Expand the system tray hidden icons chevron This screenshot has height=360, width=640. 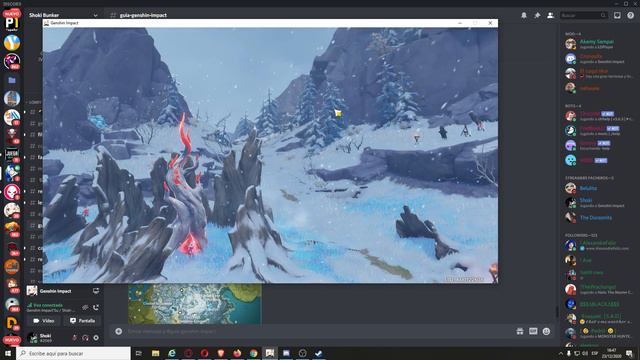point(560,353)
